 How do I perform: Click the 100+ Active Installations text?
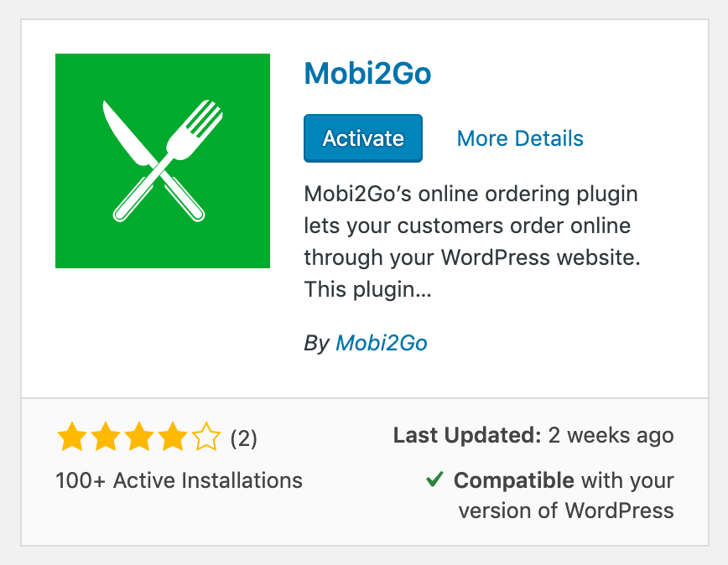[178, 480]
